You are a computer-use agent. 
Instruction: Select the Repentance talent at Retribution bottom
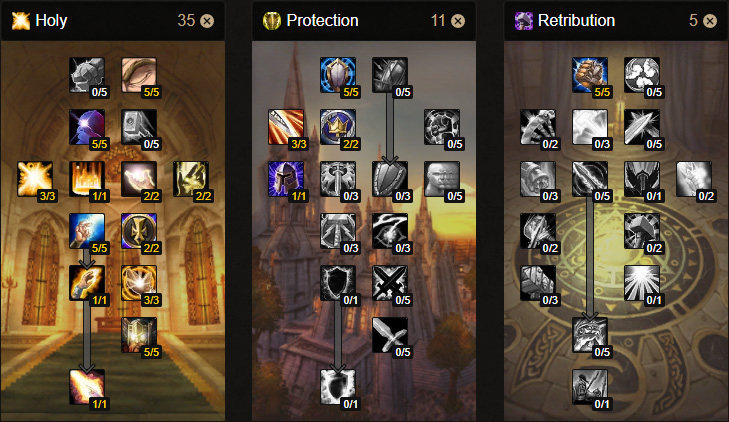click(x=590, y=387)
